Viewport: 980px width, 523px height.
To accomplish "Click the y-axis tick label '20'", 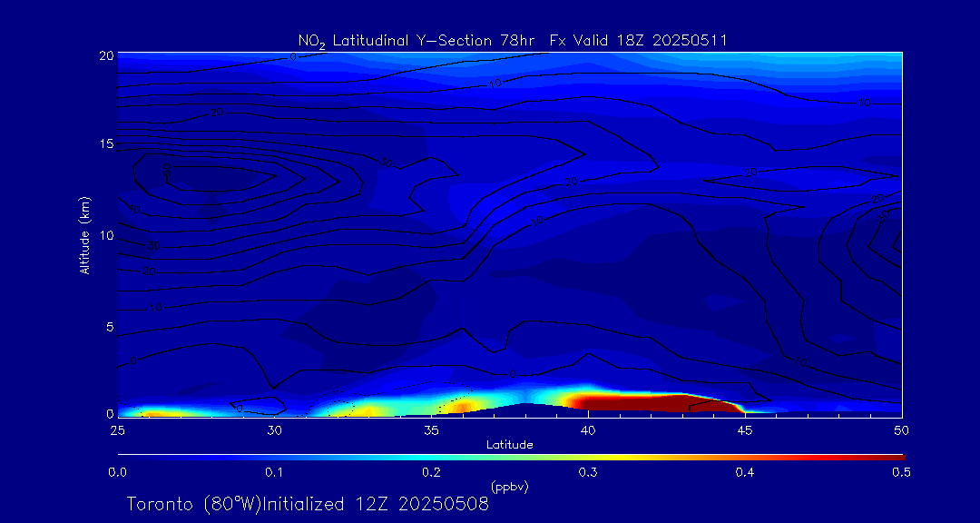I will coord(106,55).
